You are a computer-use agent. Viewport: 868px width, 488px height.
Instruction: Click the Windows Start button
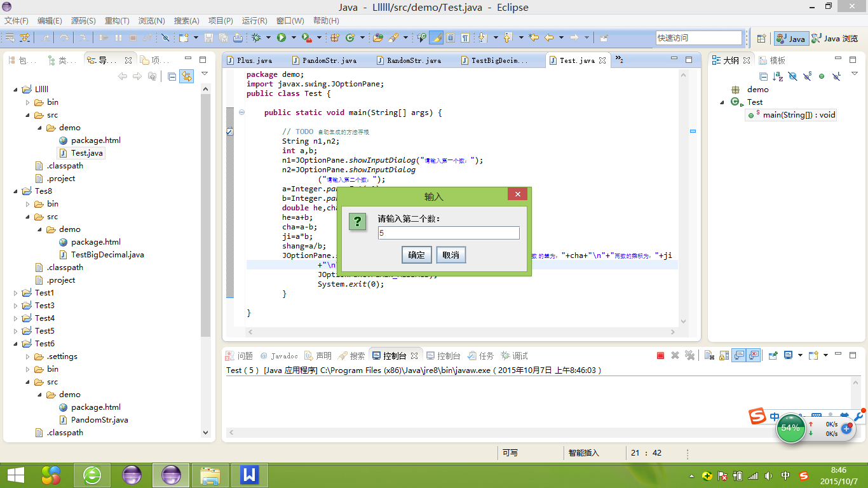tap(15, 475)
